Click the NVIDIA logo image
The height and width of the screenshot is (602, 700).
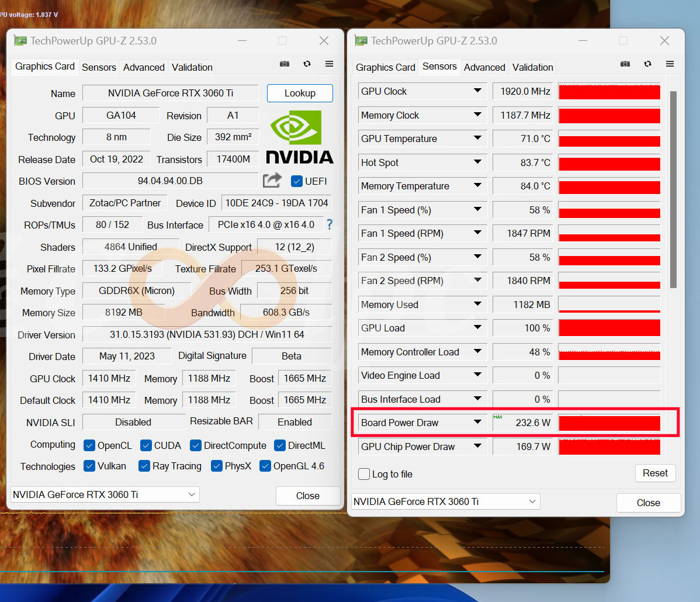point(300,137)
